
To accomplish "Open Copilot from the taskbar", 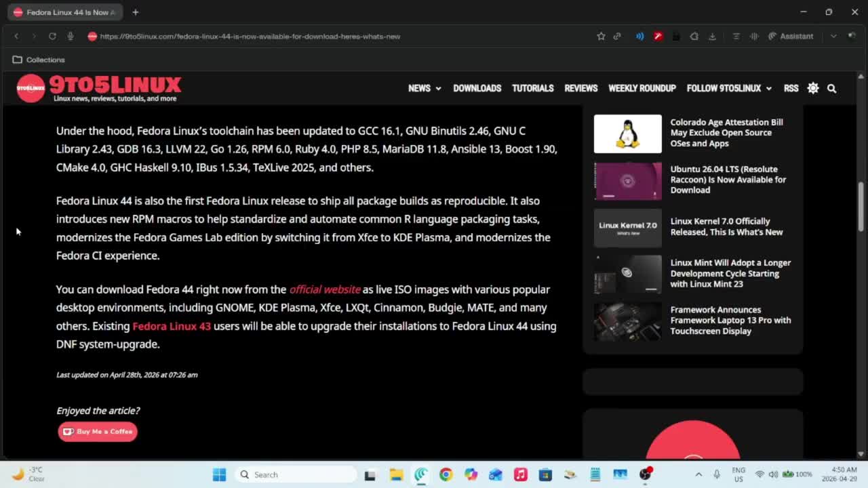I will tap(471, 474).
